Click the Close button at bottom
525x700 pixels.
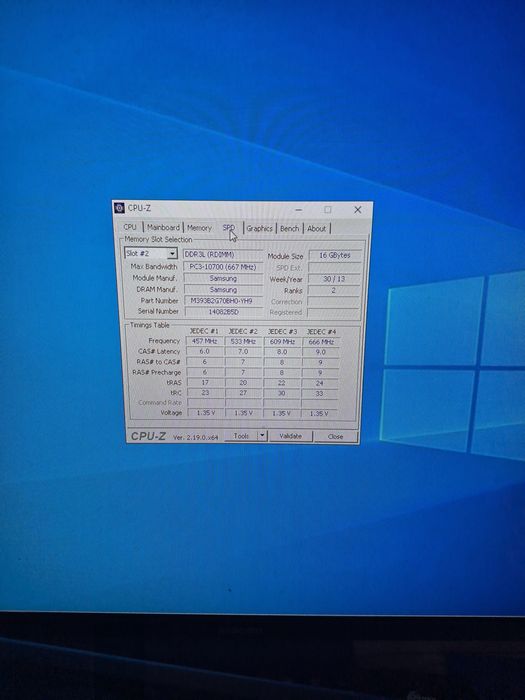336,437
